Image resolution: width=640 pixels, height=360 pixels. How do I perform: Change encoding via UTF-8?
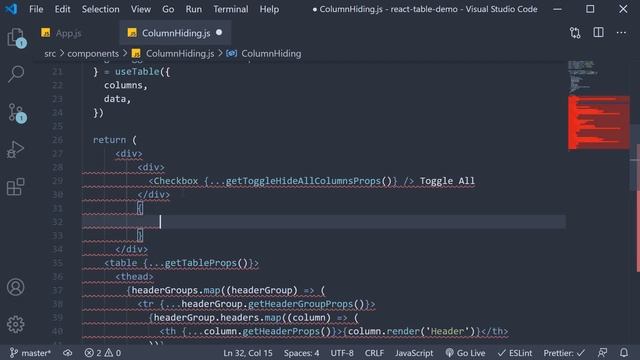(x=342, y=353)
